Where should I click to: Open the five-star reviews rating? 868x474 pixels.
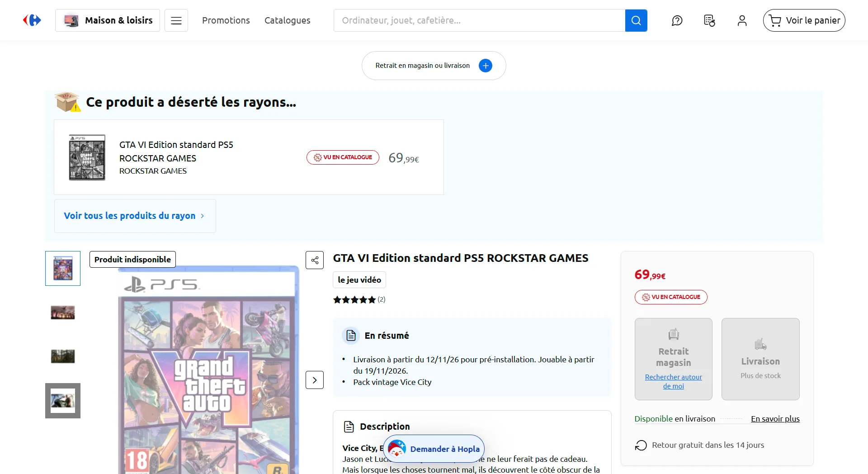[359, 299]
